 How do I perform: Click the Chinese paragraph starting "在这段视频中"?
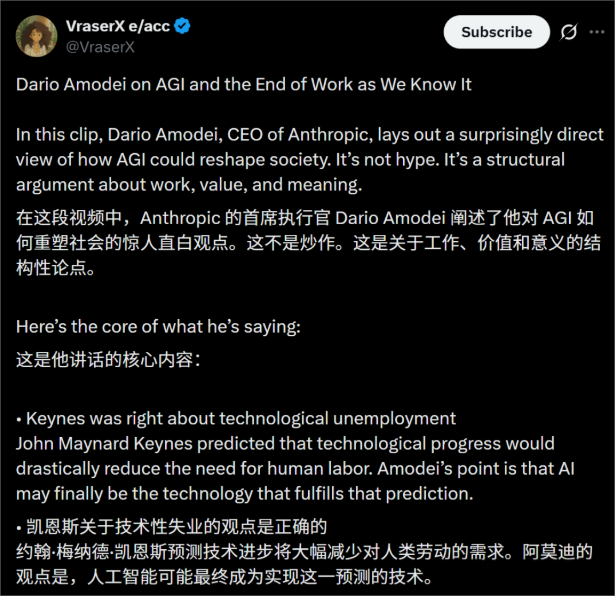(x=308, y=243)
